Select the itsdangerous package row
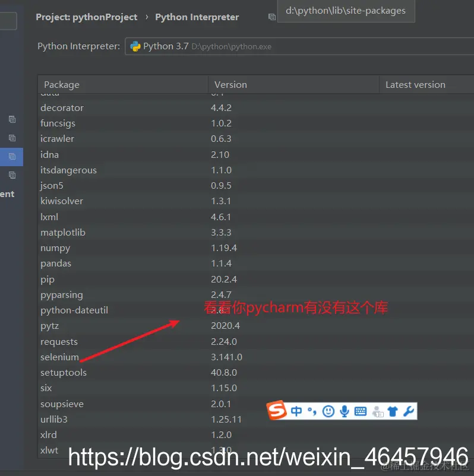The height and width of the screenshot is (476, 474). pyautogui.click(x=256, y=170)
